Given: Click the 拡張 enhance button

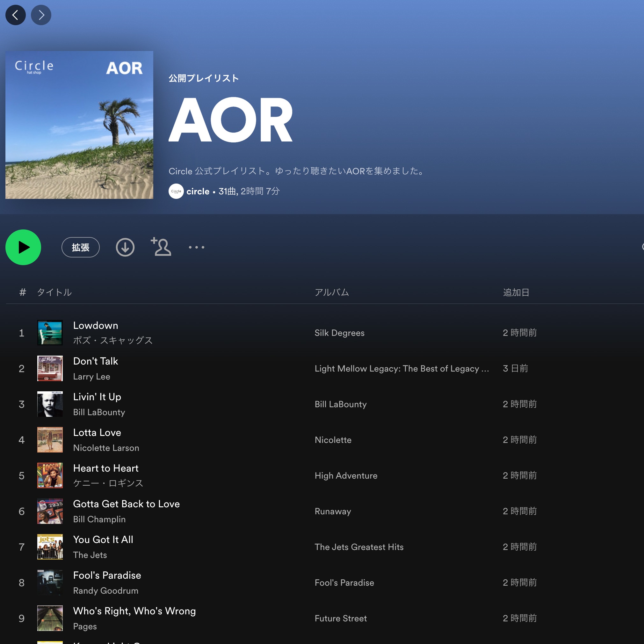Looking at the screenshot, I should 80,247.
